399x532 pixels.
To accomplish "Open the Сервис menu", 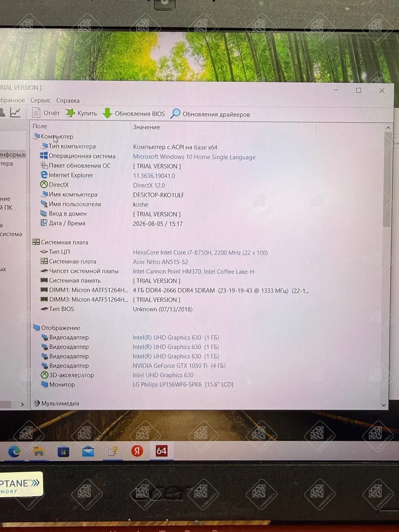I will [x=41, y=100].
